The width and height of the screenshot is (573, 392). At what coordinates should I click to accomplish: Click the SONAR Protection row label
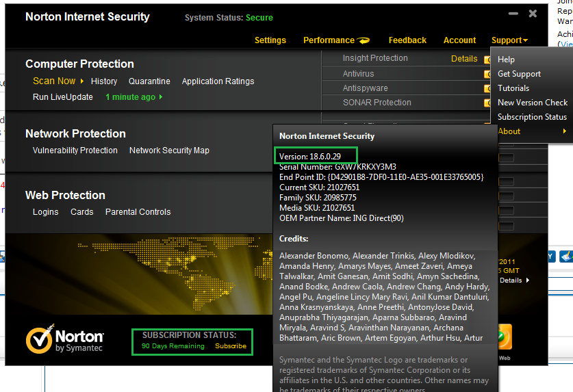point(377,103)
